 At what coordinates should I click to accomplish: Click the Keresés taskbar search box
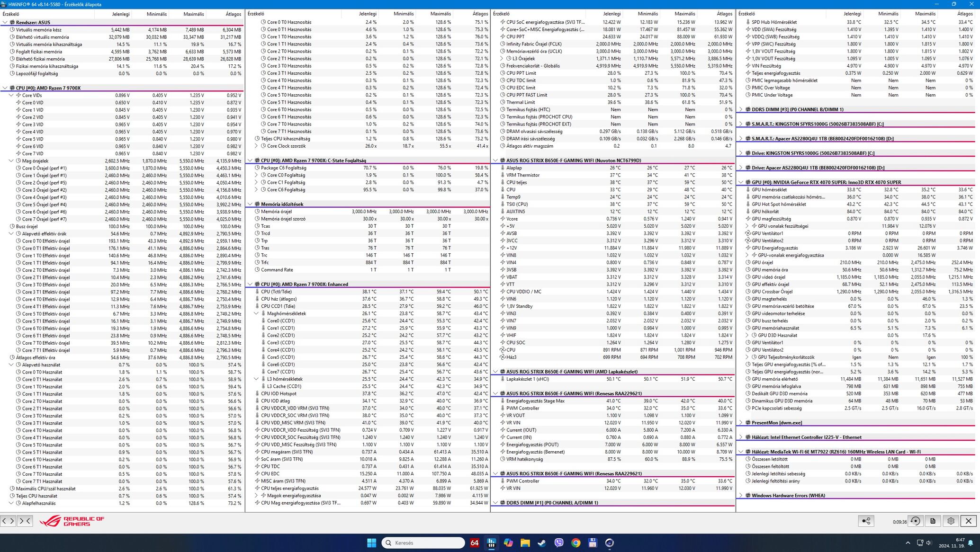tap(423, 543)
